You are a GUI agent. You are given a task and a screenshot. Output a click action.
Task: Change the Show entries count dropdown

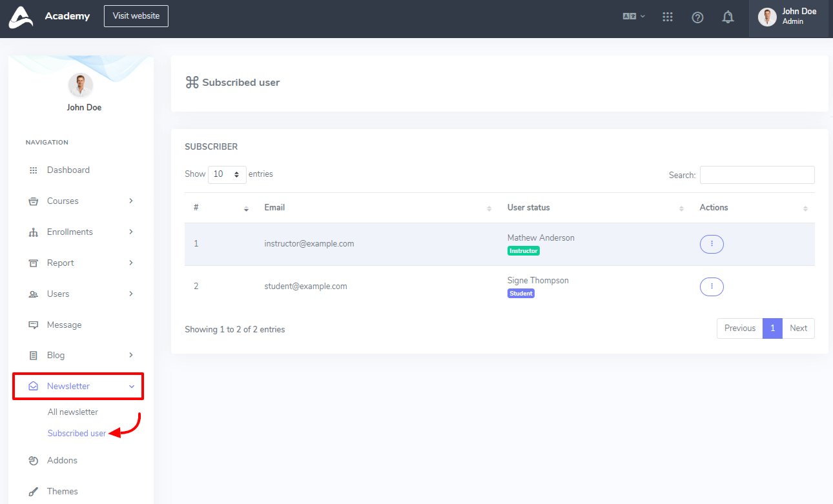click(x=227, y=174)
